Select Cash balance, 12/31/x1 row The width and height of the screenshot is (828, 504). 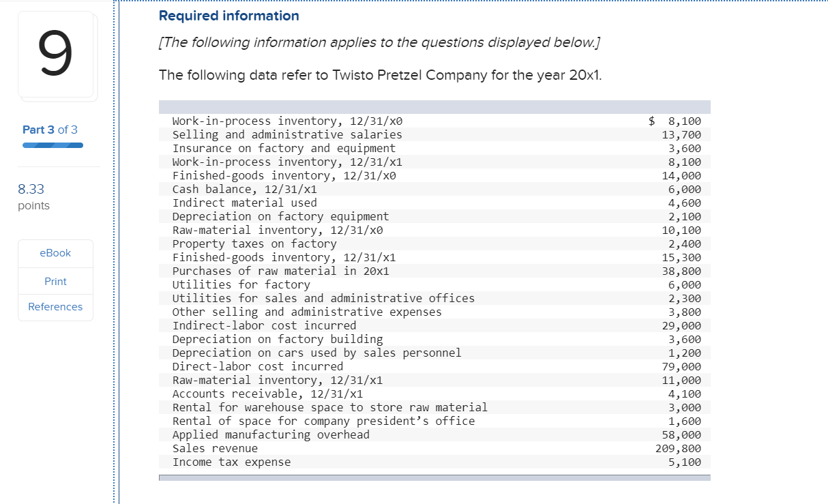pyautogui.click(x=435, y=189)
